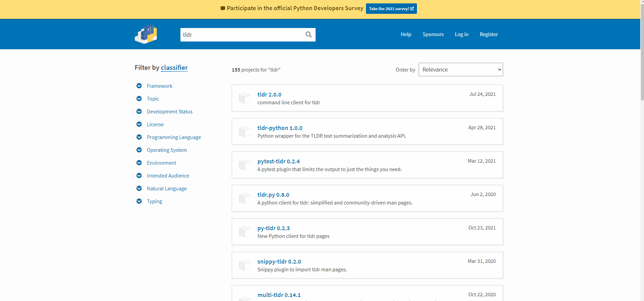Expand the Programming Language filter chevron

tap(139, 137)
